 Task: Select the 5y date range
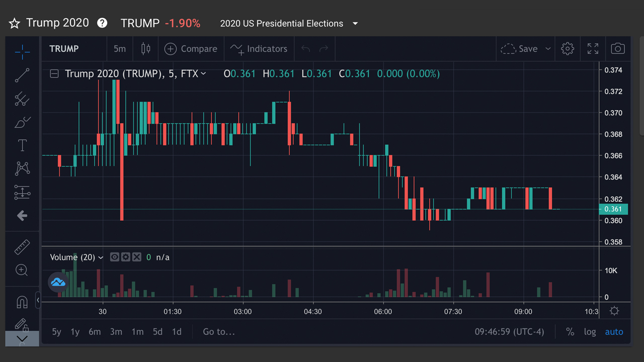click(x=57, y=332)
